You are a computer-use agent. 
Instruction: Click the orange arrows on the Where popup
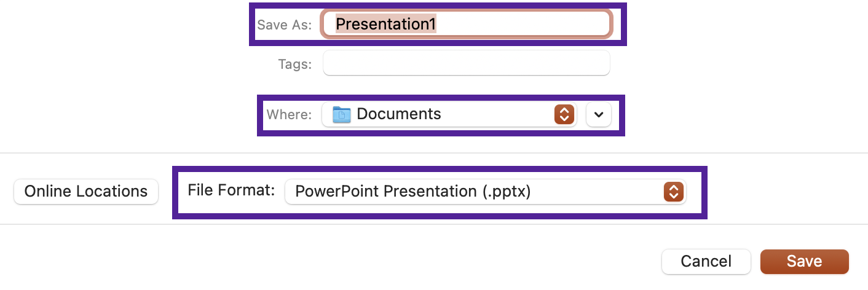(564, 114)
